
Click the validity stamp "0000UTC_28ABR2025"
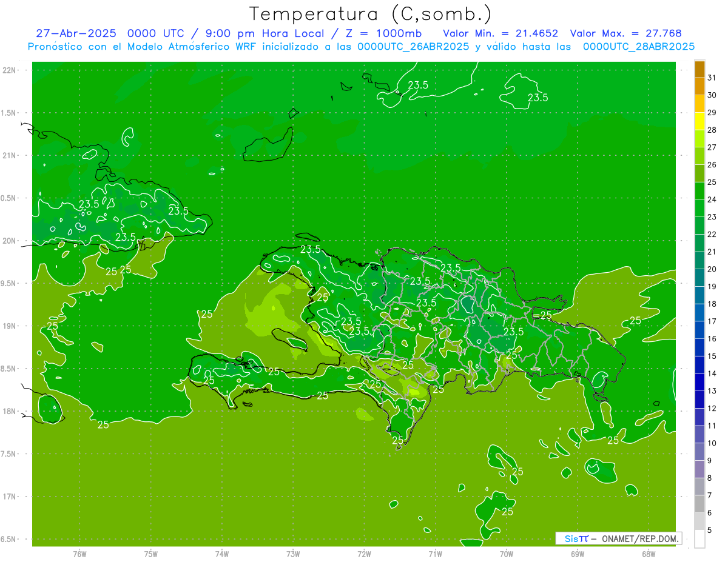[638, 47]
